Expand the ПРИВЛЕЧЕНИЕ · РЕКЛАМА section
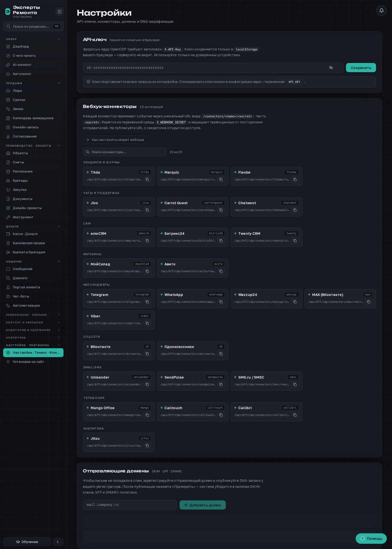Screen dimensions: 392x549 tap(33, 315)
